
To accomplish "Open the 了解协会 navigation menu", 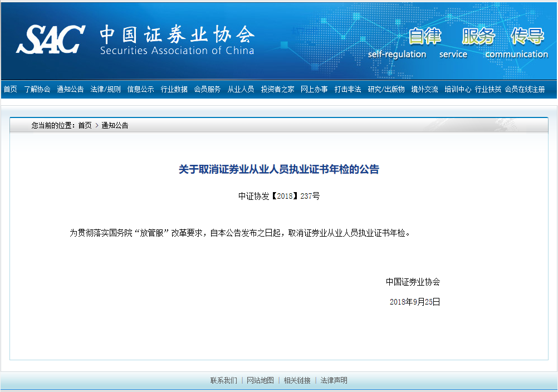I will coord(37,89).
